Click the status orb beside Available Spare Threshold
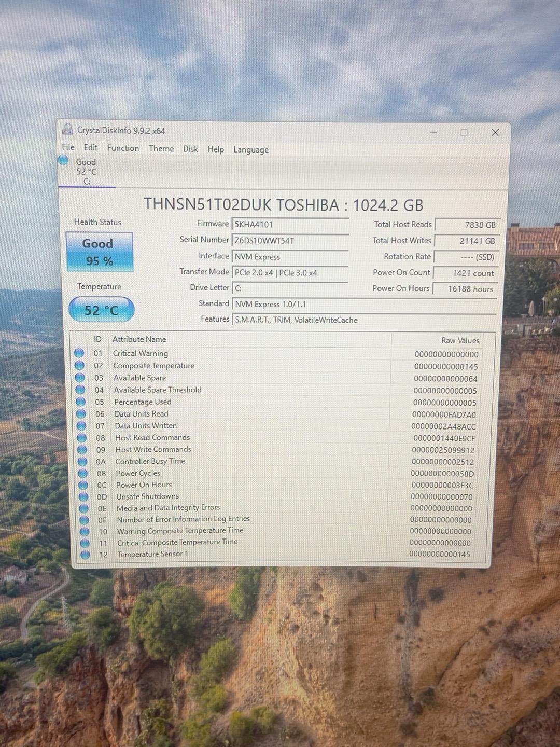Viewport: 560px width, 747px height. (x=80, y=390)
